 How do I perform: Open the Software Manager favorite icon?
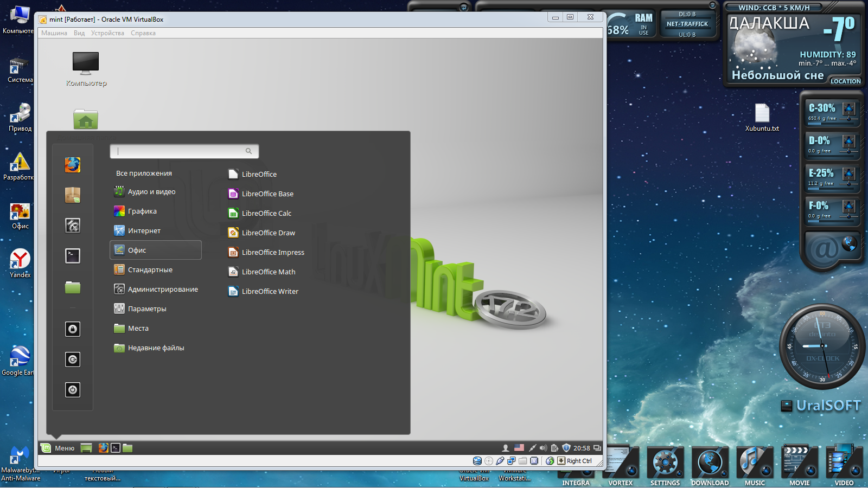73,195
